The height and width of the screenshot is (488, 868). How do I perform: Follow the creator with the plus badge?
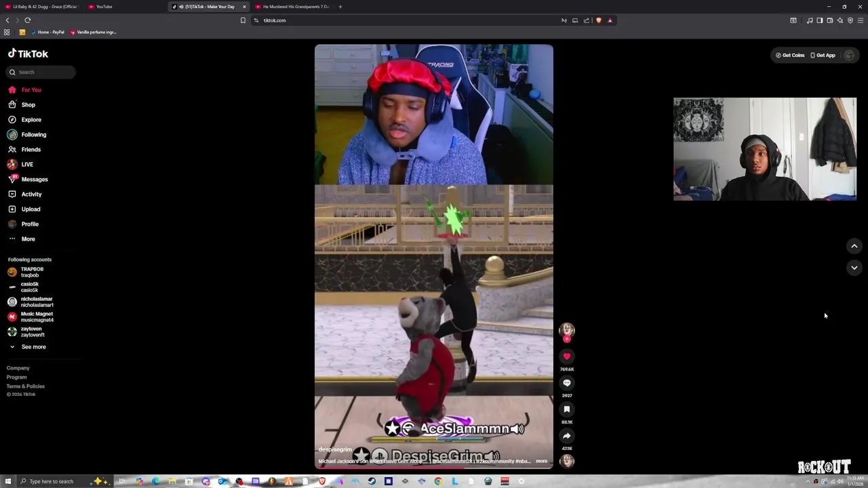(x=567, y=339)
